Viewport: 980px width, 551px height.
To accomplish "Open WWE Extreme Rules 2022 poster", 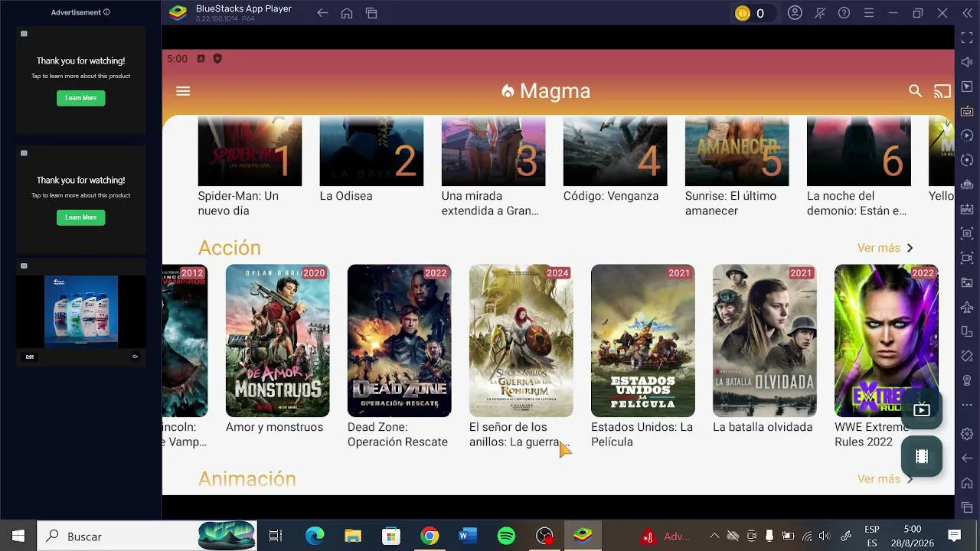I will [x=886, y=341].
